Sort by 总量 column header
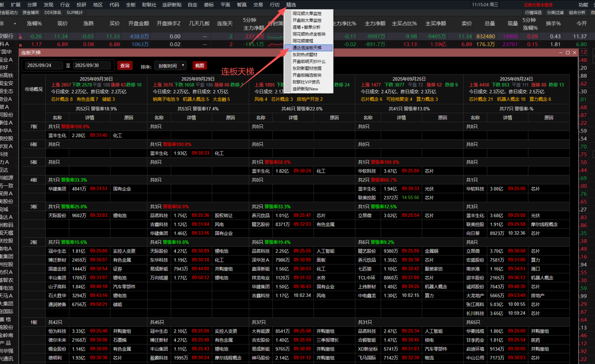 pos(490,23)
